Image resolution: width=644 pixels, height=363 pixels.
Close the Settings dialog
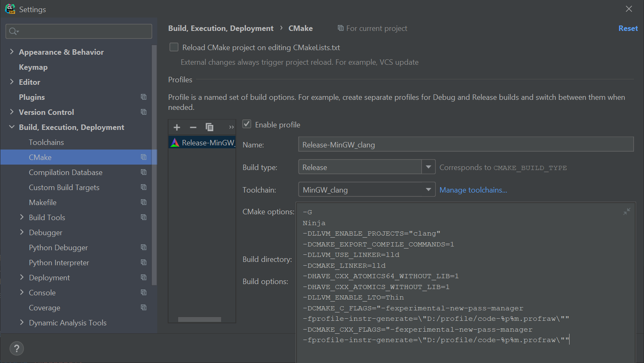pos(629,9)
